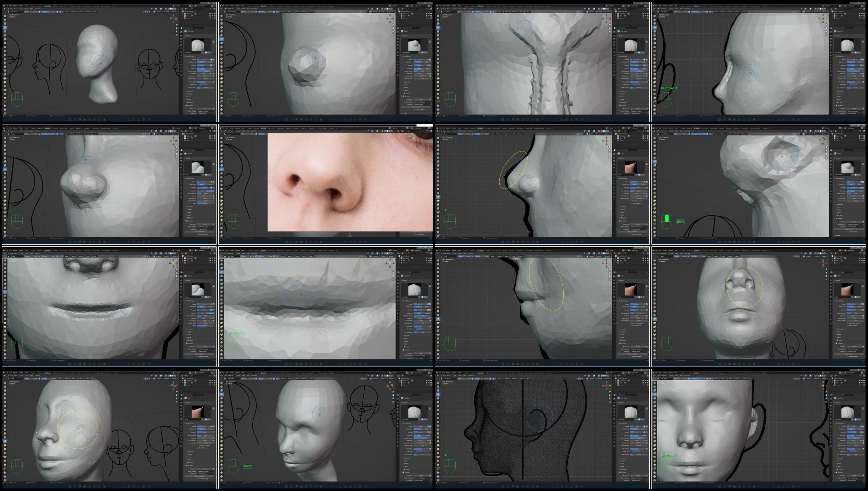
Task: Select the highlighted Clay Strips brush in the full-head bust frame
Action: pyautogui.click(x=5, y=28)
